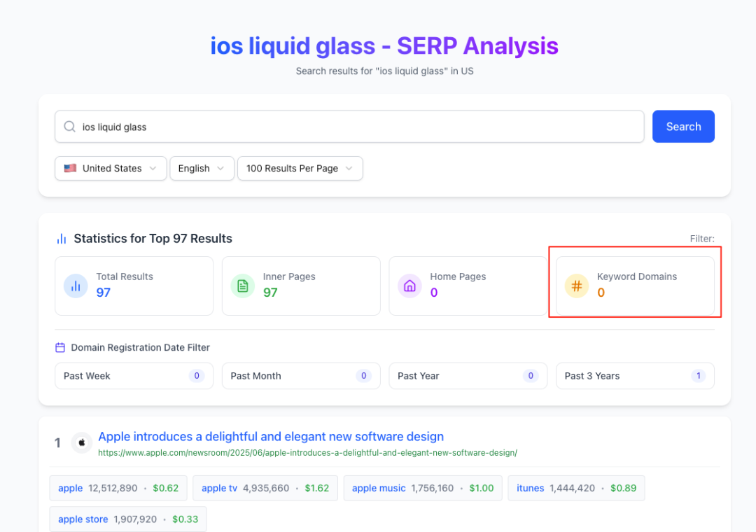
Task: Open the United States country dropdown
Action: 111,168
